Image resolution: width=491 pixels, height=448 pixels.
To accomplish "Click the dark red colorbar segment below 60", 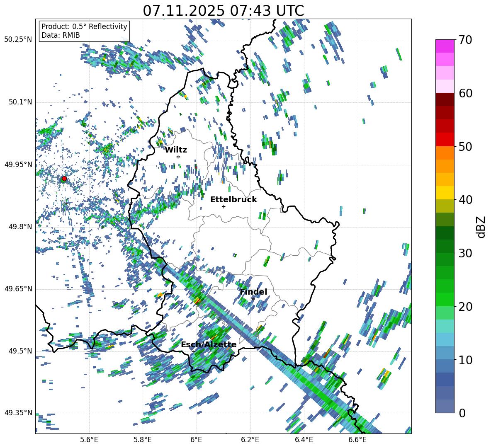I will tap(445, 99).
